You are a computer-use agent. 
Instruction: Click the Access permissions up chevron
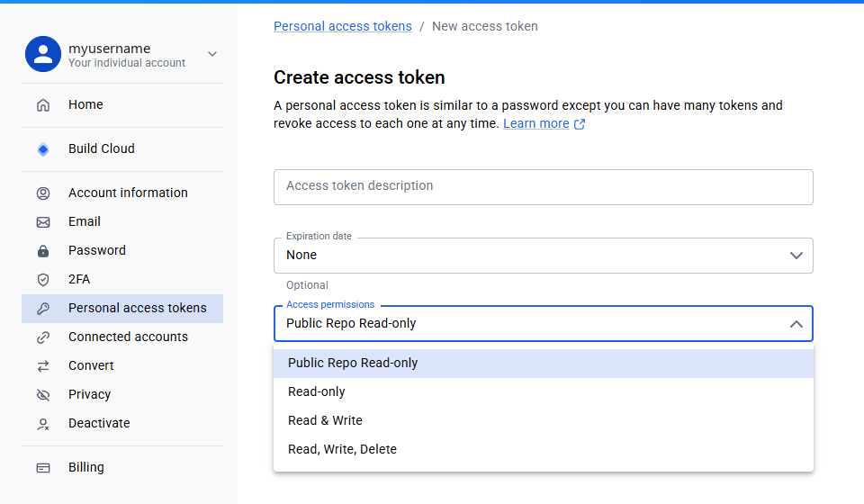pyautogui.click(x=796, y=324)
